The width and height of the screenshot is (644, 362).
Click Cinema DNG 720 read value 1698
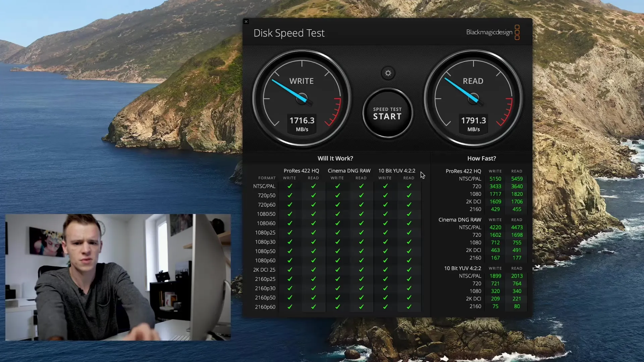coord(517,235)
